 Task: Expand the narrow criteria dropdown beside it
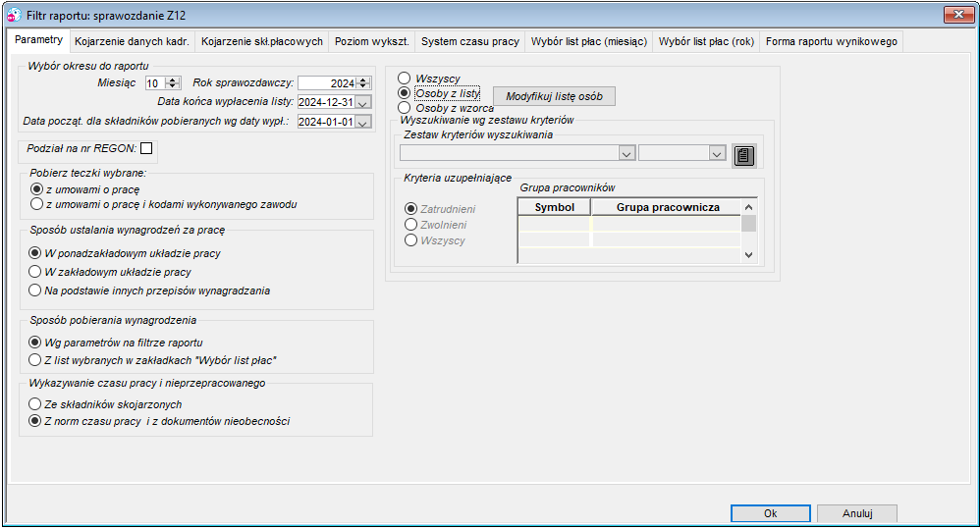[x=717, y=153]
